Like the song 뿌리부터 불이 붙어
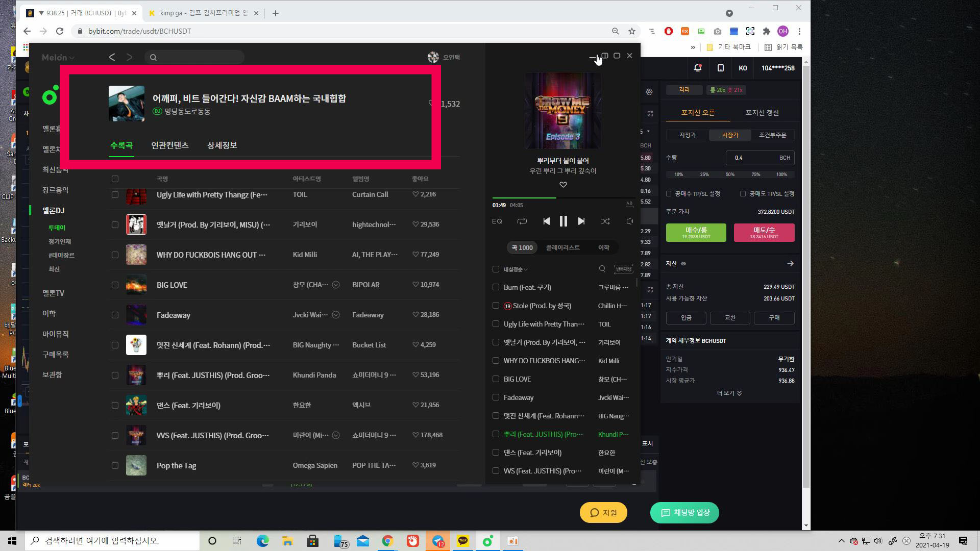 (562, 185)
